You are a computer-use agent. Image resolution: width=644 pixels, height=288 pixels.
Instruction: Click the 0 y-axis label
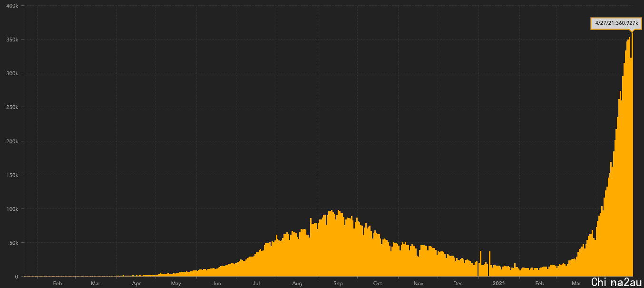[x=17, y=277]
